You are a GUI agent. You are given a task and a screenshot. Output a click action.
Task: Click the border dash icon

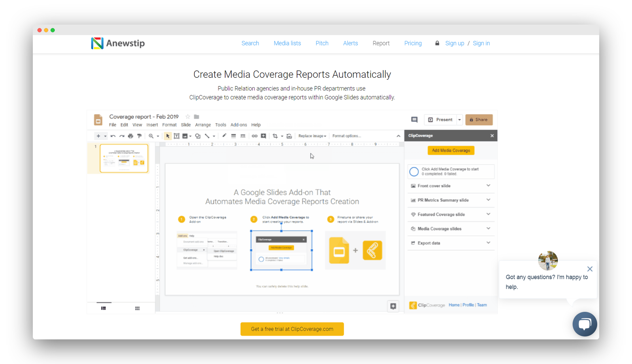coord(243,136)
